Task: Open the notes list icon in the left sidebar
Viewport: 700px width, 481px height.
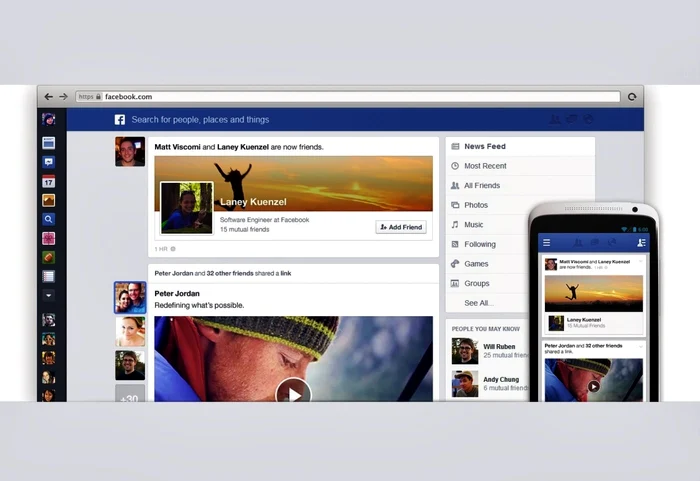Action: (49, 276)
